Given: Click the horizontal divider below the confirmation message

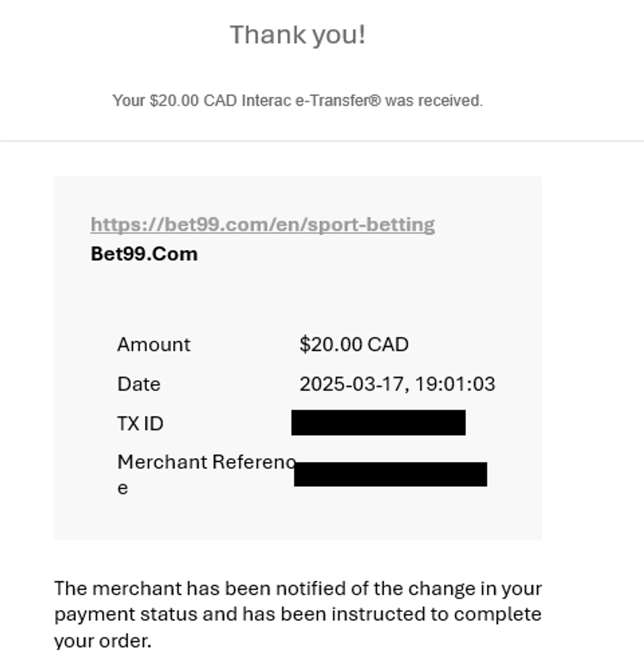Looking at the screenshot, I should (322, 141).
